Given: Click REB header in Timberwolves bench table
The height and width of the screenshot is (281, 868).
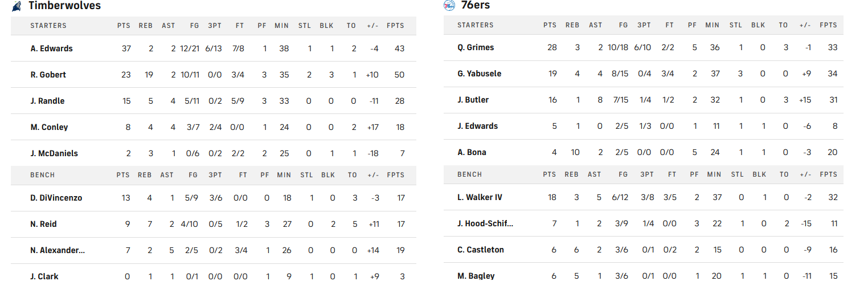Looking at the screenshot, I should coord(145,175).
